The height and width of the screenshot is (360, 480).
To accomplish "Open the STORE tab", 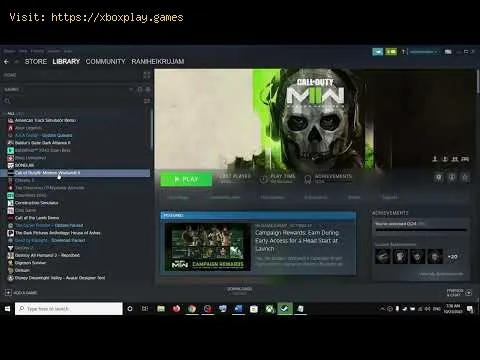I will (36, 62).
